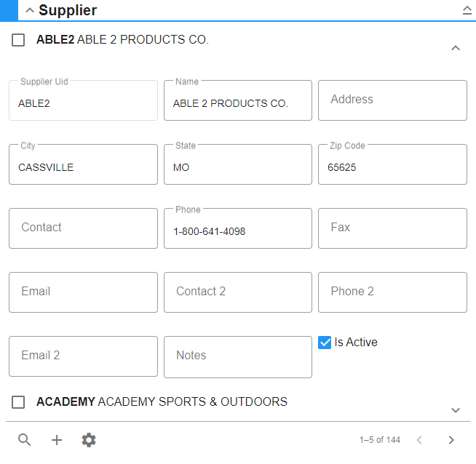Focus the Notes text field
The width and height of the screenshot is (476, 464).
point(238,357)
